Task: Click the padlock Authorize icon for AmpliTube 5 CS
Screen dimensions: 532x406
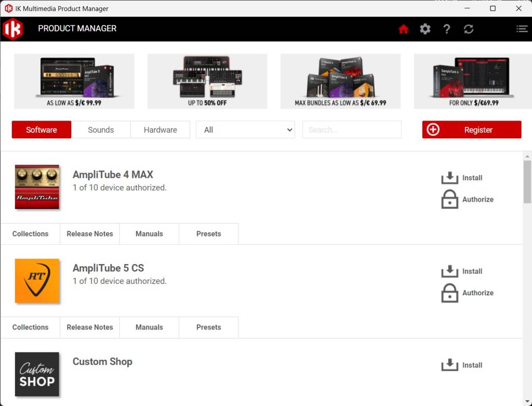Action: (x=450, y=293)
